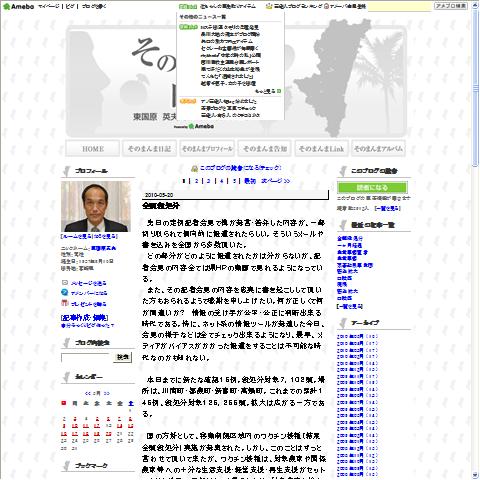The width and height of the screenshot is (480, 480).
Task: Click the vertical scrollbar thumb
Action: click(476, 87)
